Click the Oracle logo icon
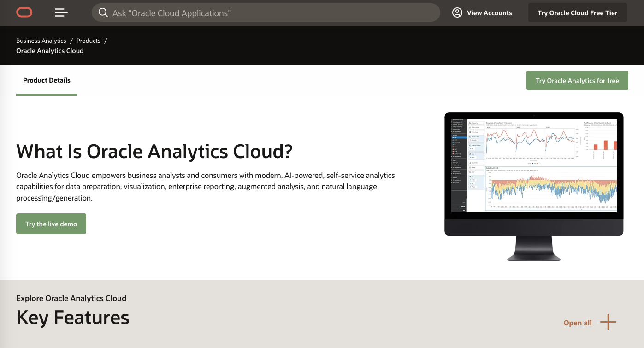Viewport: 644px width, 348px height. (24, 12)
